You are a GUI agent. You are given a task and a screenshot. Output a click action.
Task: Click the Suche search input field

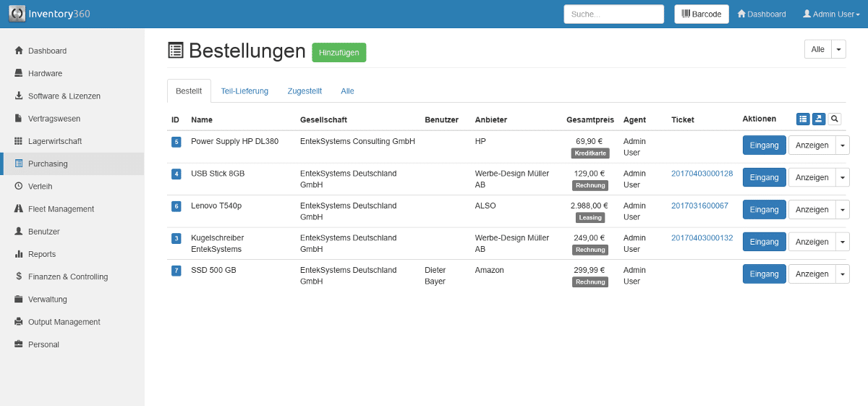[x=613, y=14]
